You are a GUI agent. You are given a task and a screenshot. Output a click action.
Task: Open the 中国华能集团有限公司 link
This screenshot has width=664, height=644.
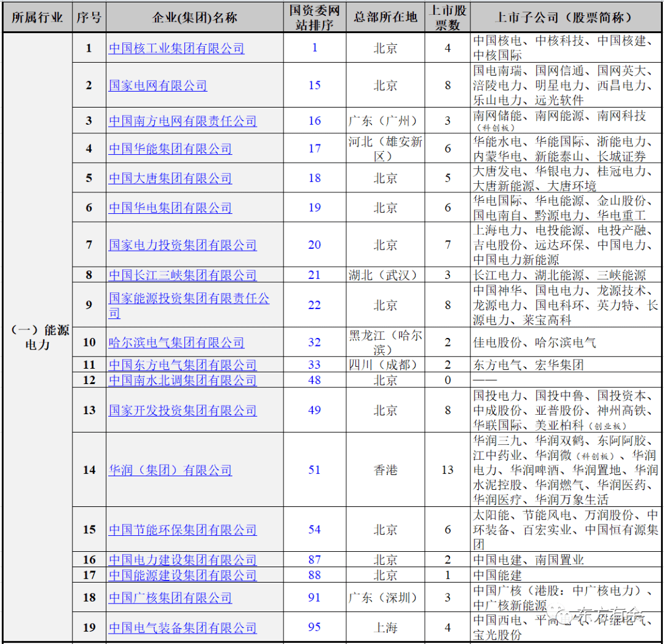[x=170, y=149]
